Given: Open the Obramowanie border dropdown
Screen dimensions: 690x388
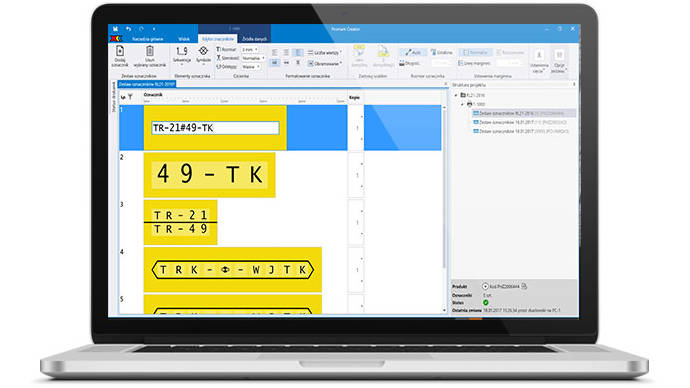Looking at the screenshot, I should (x=325, y=63).
